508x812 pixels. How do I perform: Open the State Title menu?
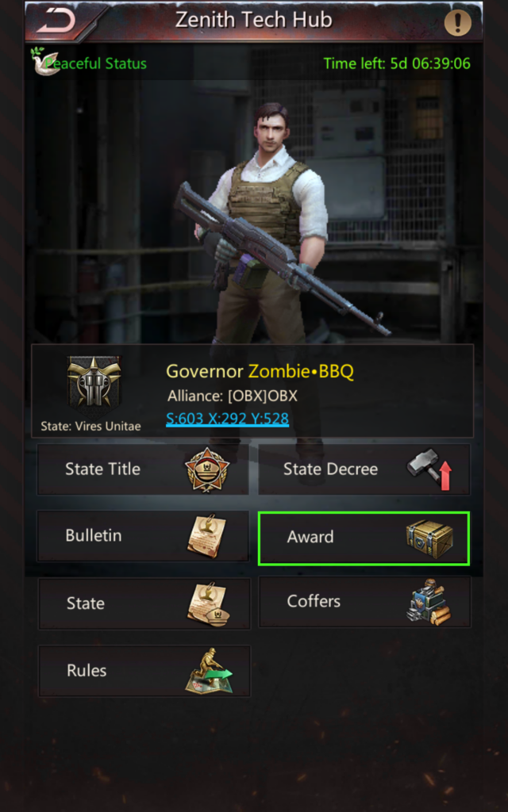click(143, 469)
